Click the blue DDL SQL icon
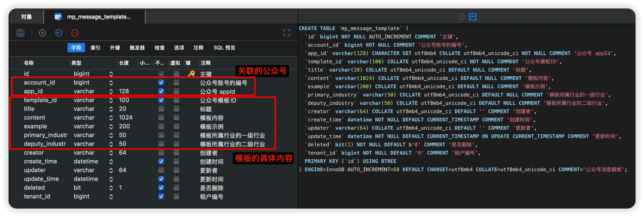644x217 pixels. (x=473, y=17)
